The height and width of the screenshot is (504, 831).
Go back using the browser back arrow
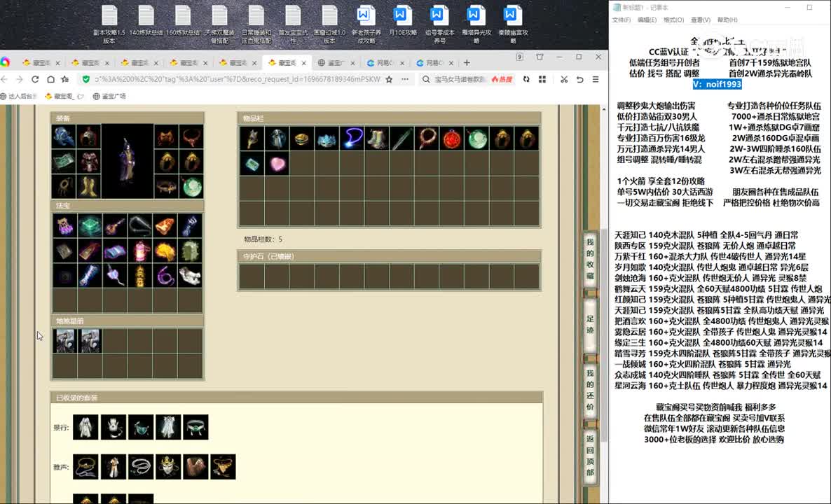(4, 79)
